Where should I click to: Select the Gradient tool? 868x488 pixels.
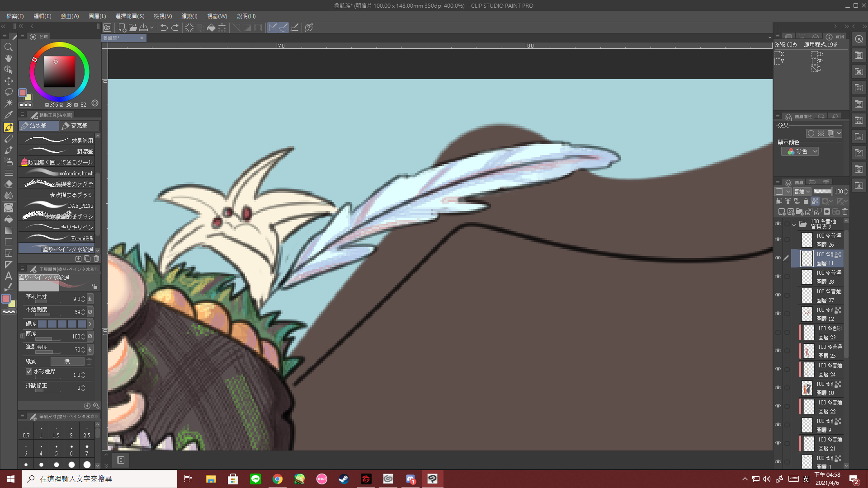click(8, 230)
